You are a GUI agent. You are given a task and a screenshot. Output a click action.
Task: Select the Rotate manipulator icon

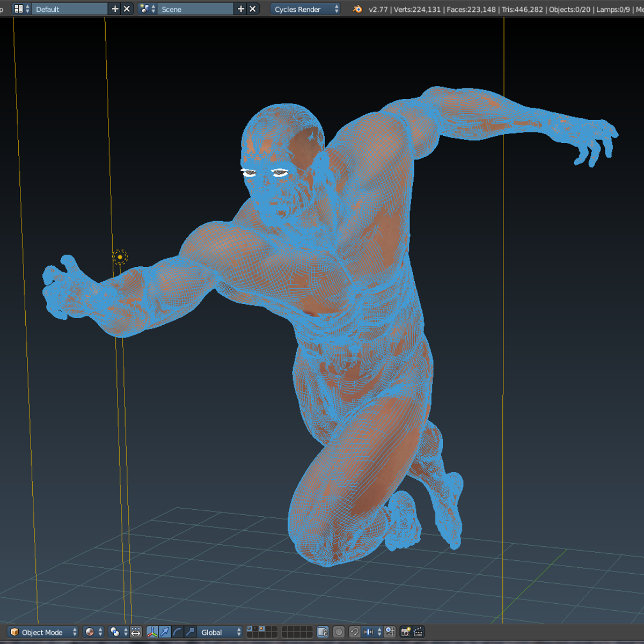click(177, 632)
